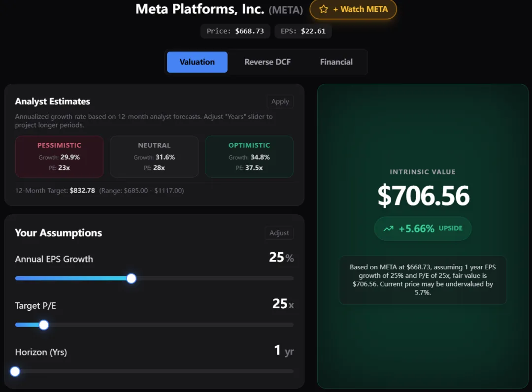The height and width of the screenshot is (392, 532).
Task: Click the +5.66% upside pill
Action: tap(423, 229)
